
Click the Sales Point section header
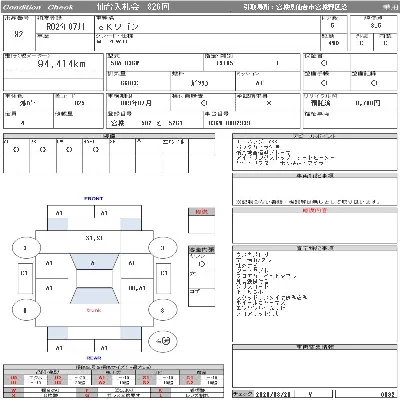coord(315,136)
